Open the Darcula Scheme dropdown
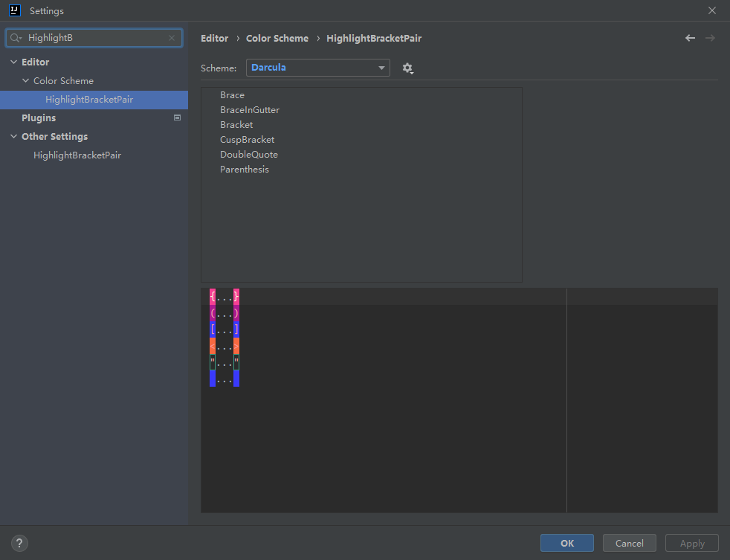This screenshot has width=730, height=560. pyautogui.click(x=318, y=67)
